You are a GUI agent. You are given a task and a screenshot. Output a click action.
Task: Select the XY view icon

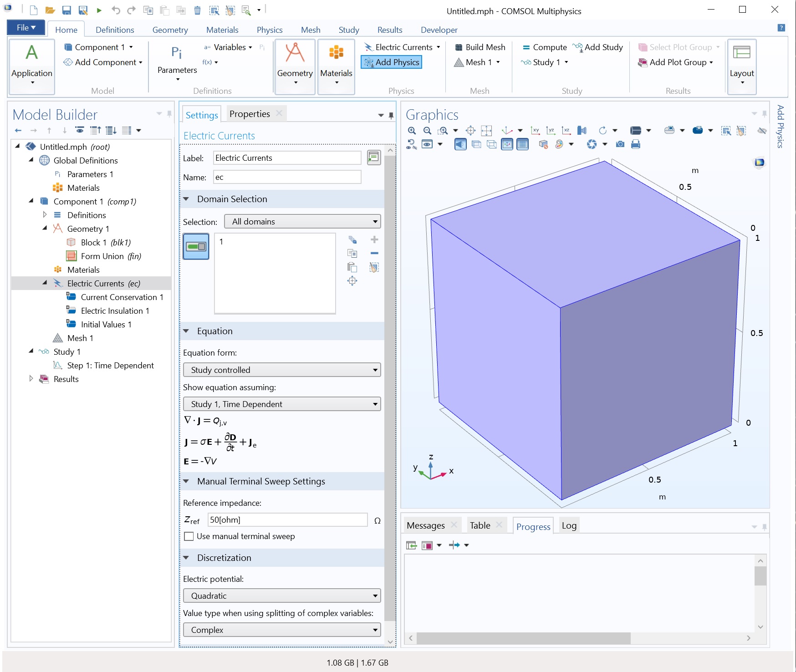[535, 131]
